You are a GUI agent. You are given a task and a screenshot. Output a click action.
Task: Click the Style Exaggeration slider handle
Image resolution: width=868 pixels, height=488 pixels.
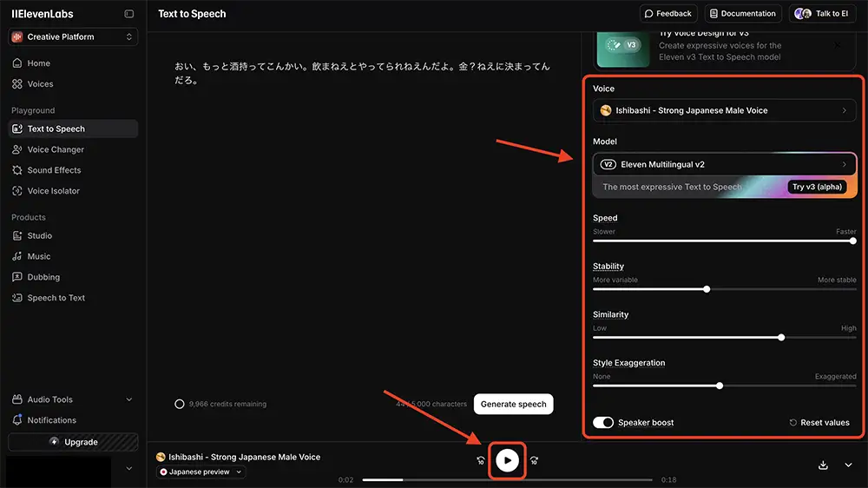pos(719,386)
